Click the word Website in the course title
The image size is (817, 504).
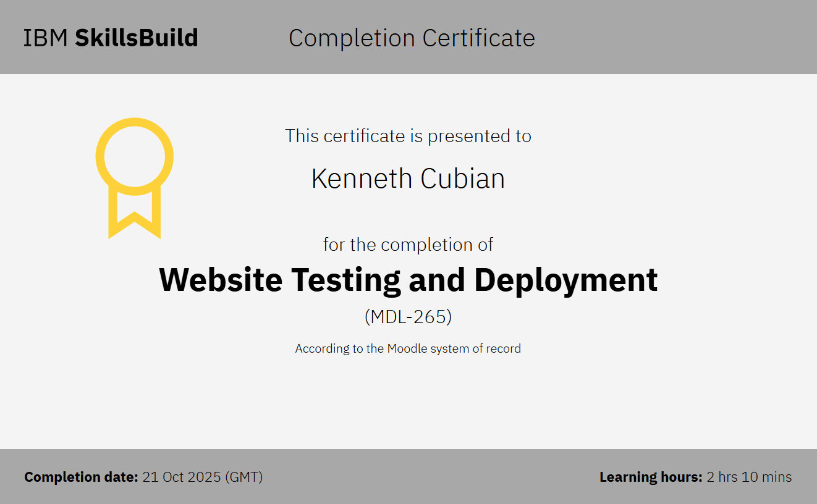tap(221, 280)
